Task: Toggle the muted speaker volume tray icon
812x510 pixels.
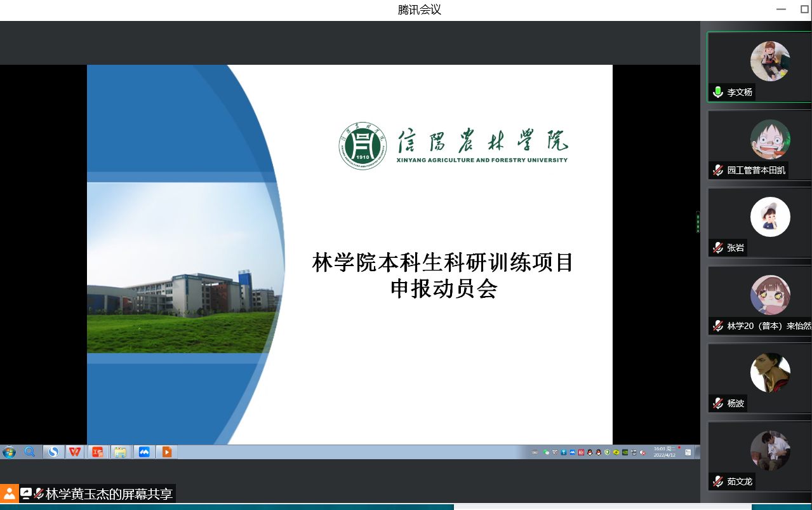Action: point(643,452)
